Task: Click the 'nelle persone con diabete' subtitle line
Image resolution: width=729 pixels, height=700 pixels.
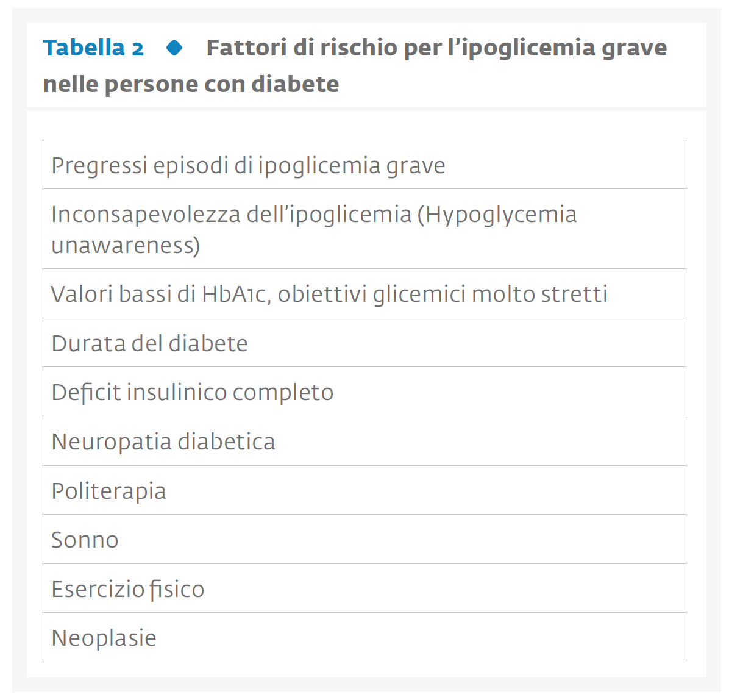Action: (x=191, y=84)
